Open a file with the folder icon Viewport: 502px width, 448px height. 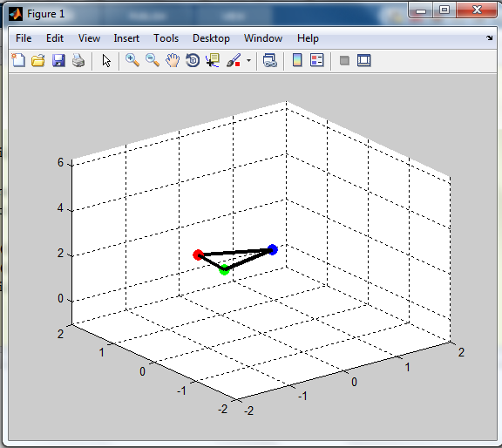[38, 60]
